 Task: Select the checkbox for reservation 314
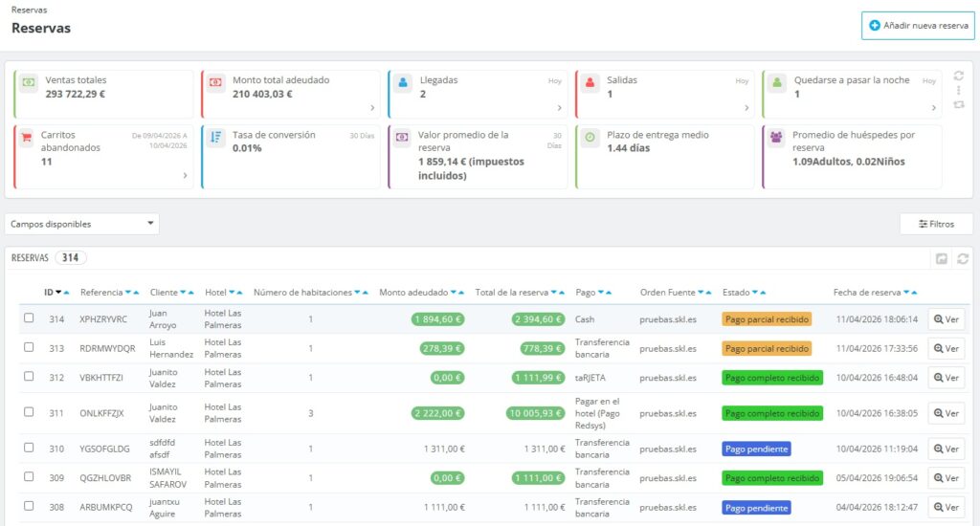click(x=29, y=318)
